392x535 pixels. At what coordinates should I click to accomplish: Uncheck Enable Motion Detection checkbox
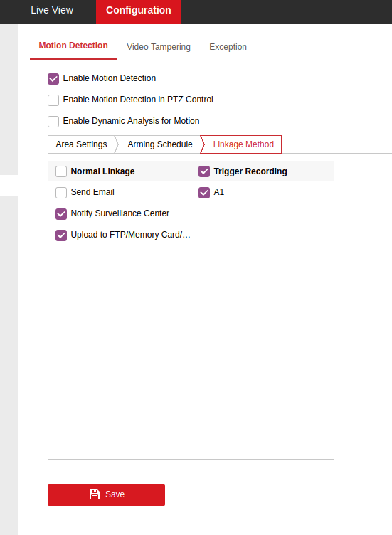[x=53, y=79]
